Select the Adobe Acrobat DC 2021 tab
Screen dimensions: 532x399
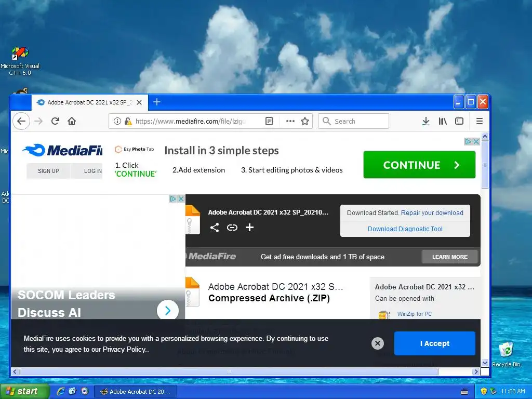90,102
